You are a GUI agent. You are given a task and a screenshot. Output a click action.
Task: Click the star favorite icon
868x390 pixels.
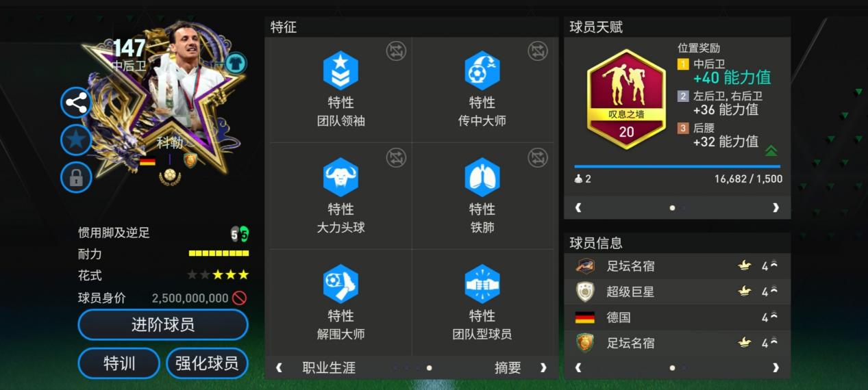[x=76, y=140]
